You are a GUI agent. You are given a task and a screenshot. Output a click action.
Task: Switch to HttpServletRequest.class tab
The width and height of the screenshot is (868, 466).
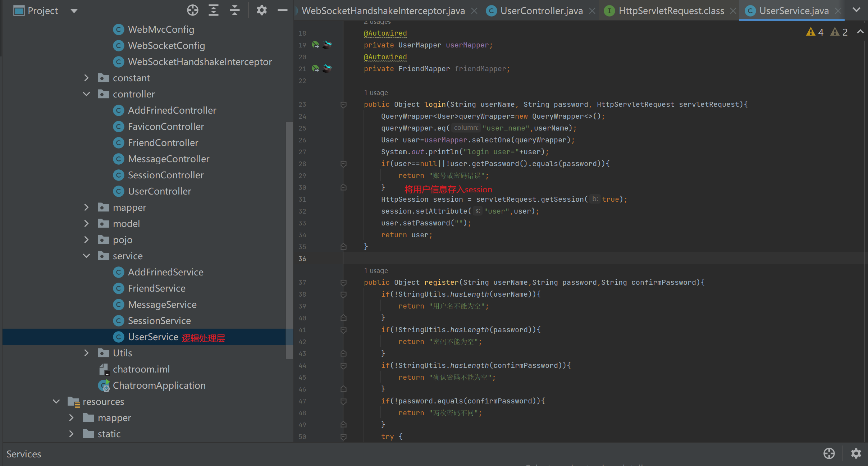671,11
